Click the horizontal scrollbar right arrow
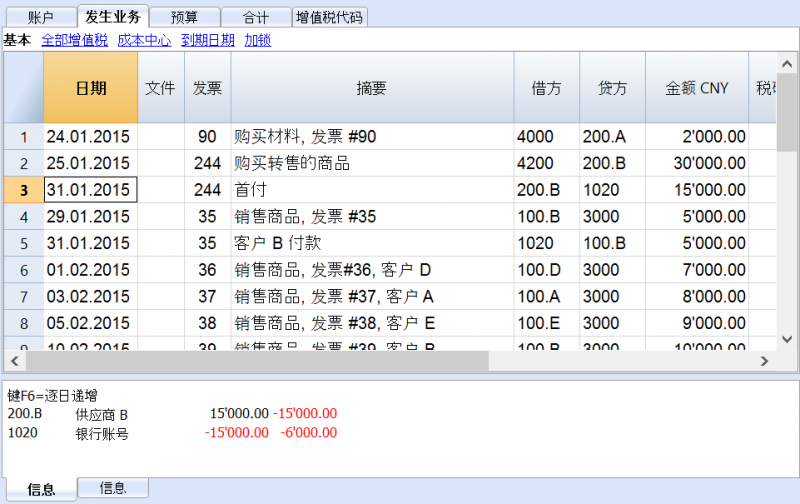 click(x=764, y=361)
